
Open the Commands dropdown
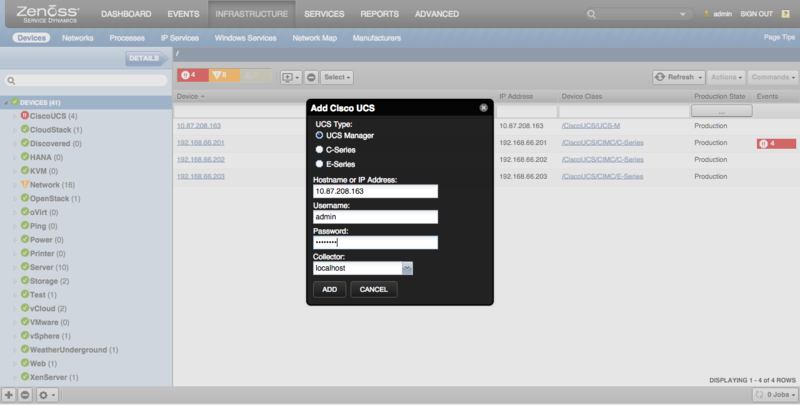pyautogui.click(x=773, y=77)
